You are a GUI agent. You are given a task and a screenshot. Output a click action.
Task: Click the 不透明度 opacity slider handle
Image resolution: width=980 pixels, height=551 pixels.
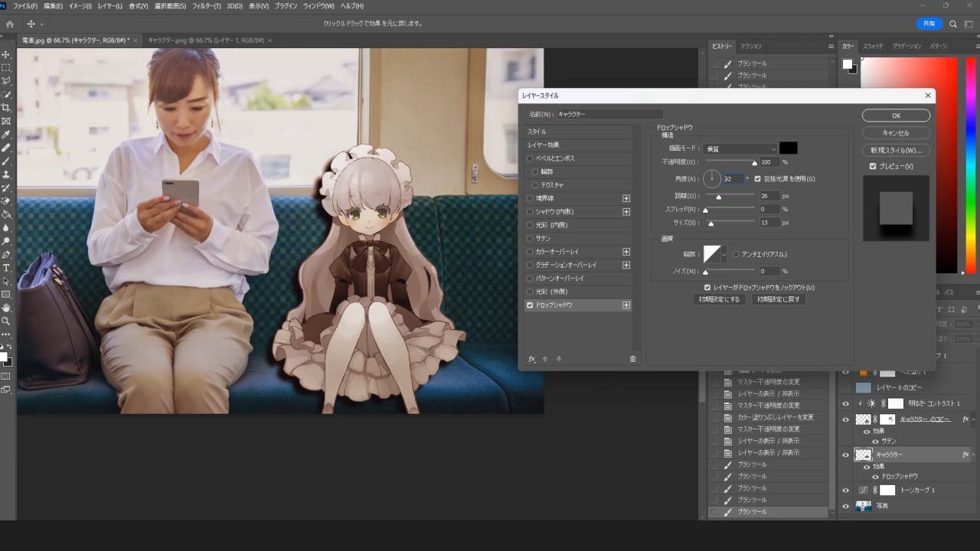[754, 163]
